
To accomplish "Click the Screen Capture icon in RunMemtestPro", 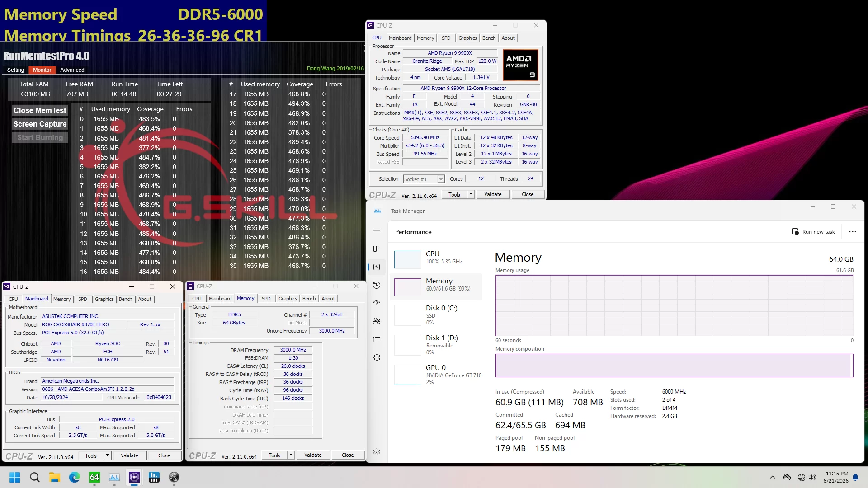I will tap(39, 124).
